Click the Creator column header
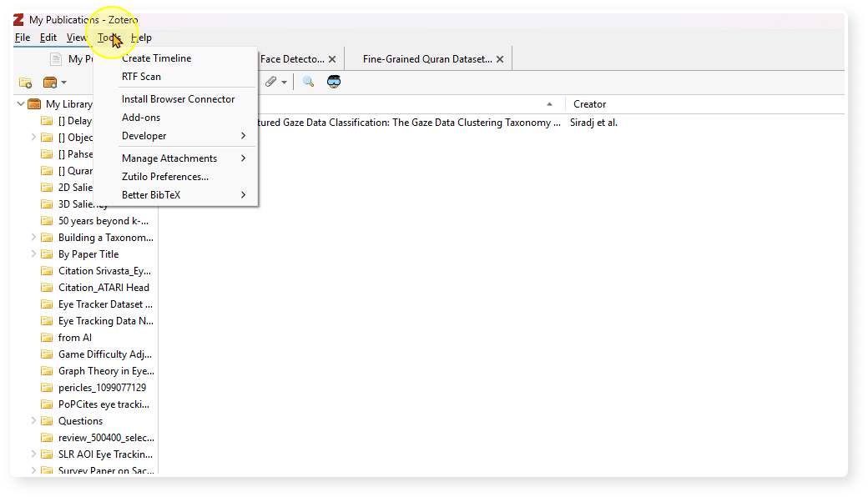 pos(589,104)
